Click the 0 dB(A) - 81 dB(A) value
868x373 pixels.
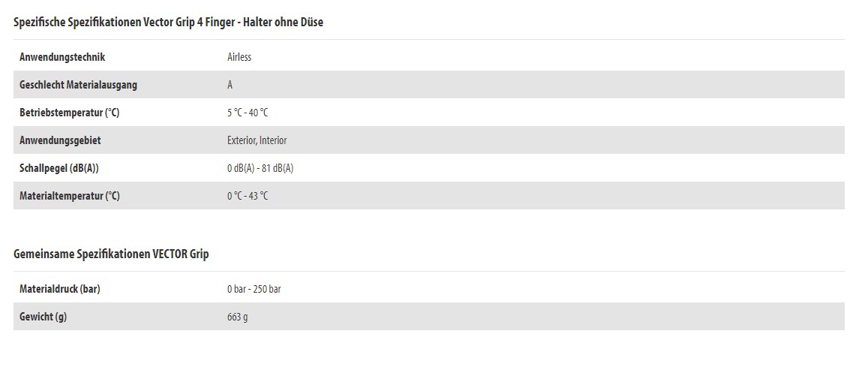(260, 167)
